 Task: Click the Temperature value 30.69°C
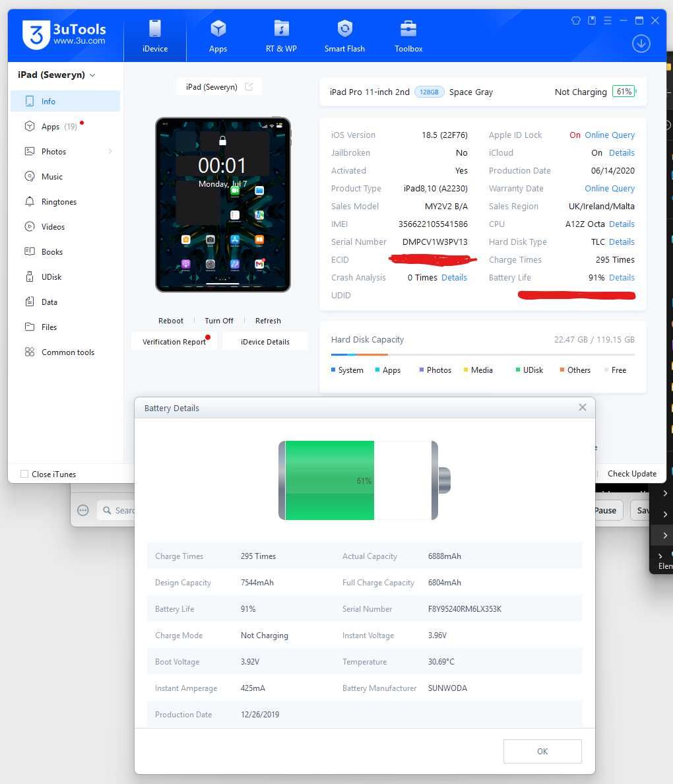441,661
